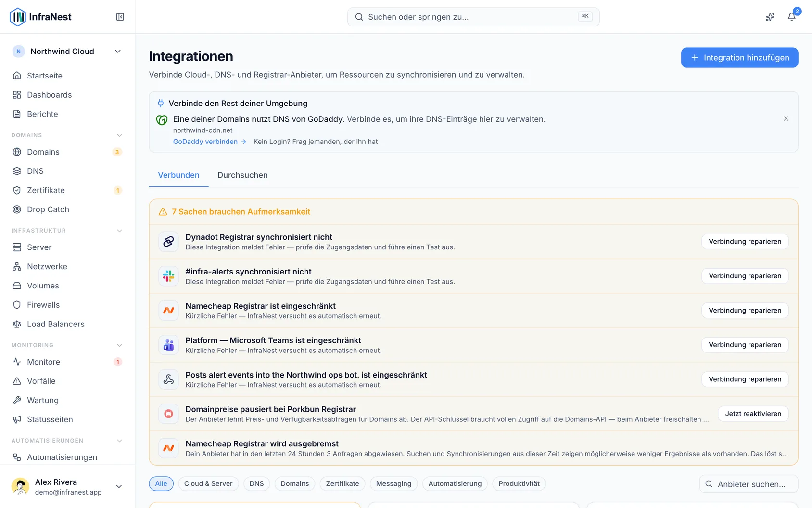812x508 pixels.
Task: Expand the Northwind Cloud workspace switcher
Action: (67, 52)
